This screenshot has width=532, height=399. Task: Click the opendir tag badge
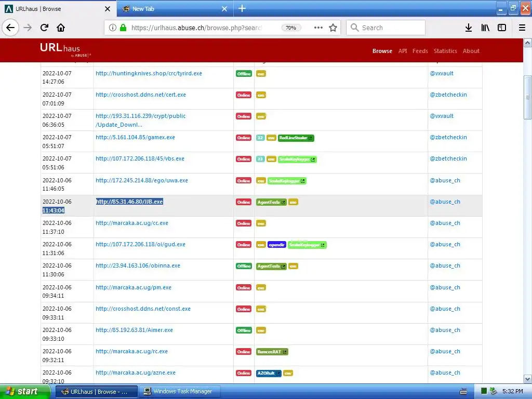click(x=276, y=245)
